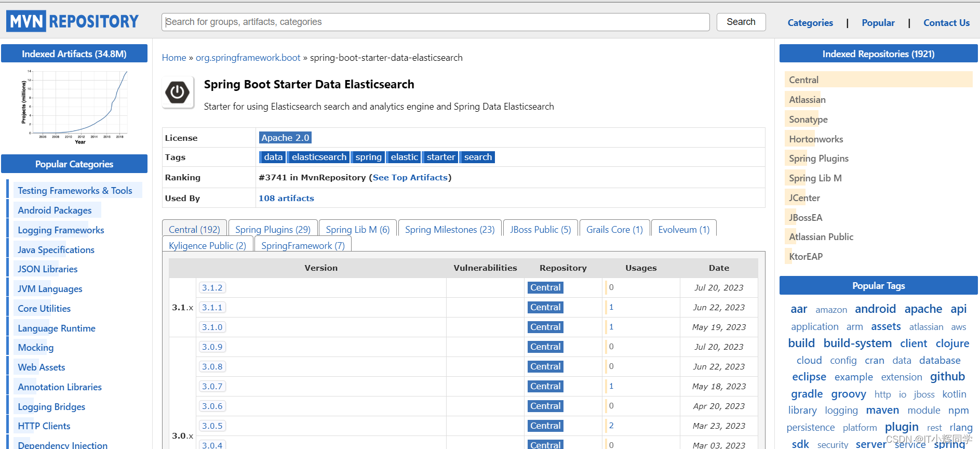Switch to Grails Core (1) tab
Screen dimensions: 980x449
614,229
